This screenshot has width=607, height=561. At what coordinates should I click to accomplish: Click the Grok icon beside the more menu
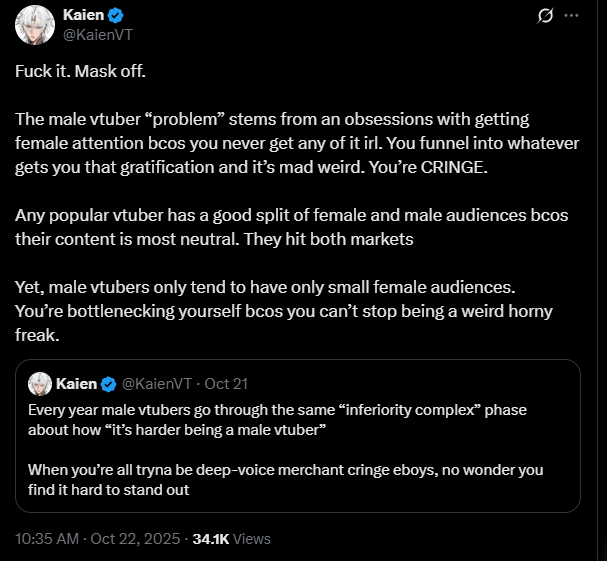tap(545, 16)
